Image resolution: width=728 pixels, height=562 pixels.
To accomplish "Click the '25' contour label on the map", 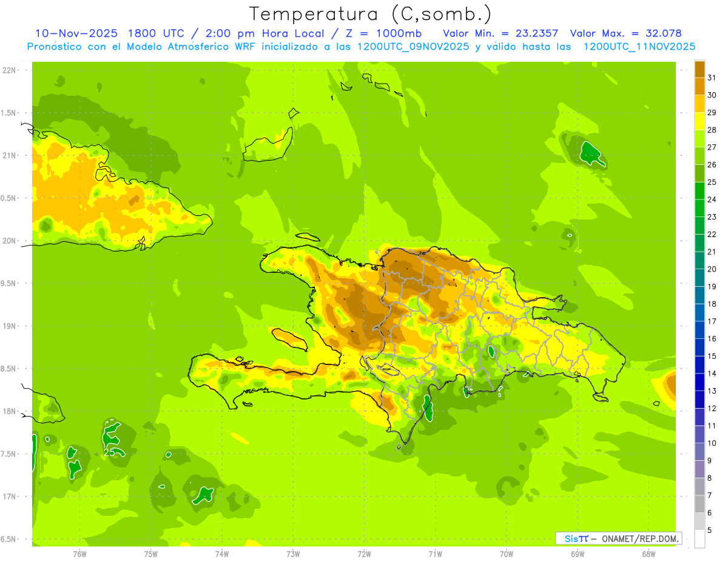I will (x=110, y=452).
